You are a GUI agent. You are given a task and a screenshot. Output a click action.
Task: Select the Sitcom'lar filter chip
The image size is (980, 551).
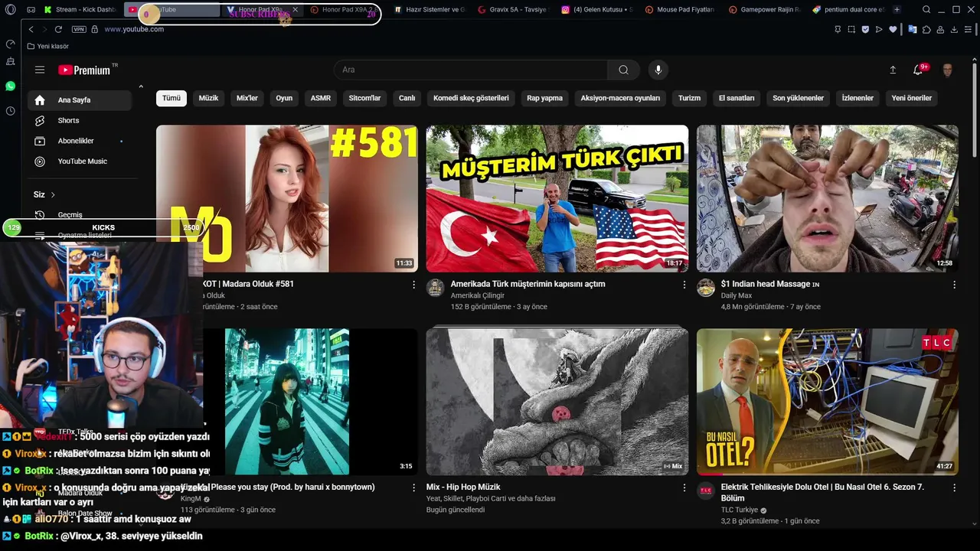pos(364,98)
